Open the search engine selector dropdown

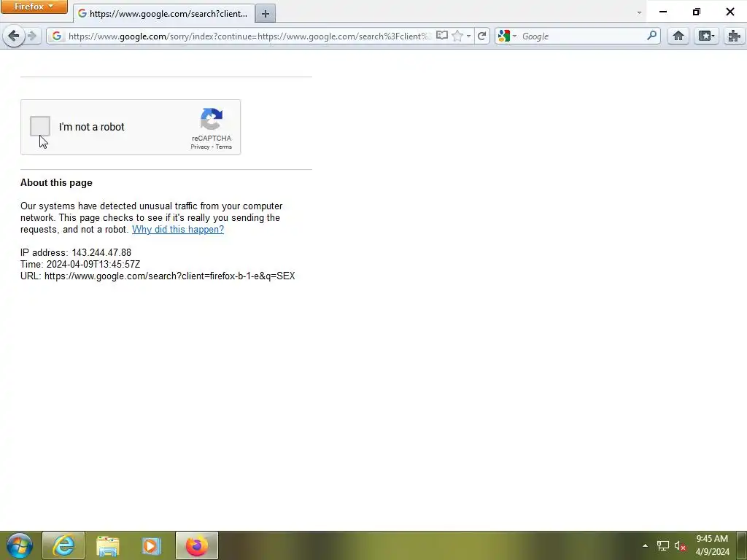coord(507,36)
